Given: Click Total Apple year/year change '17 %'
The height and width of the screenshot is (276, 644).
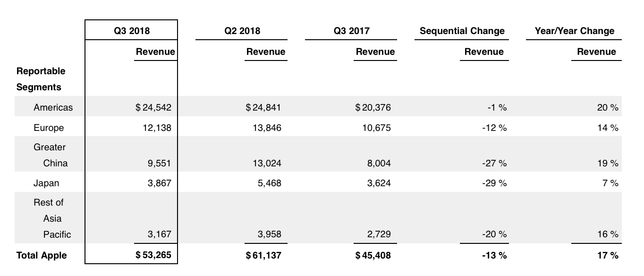Looking at the screenshot, I should (608, 255).
